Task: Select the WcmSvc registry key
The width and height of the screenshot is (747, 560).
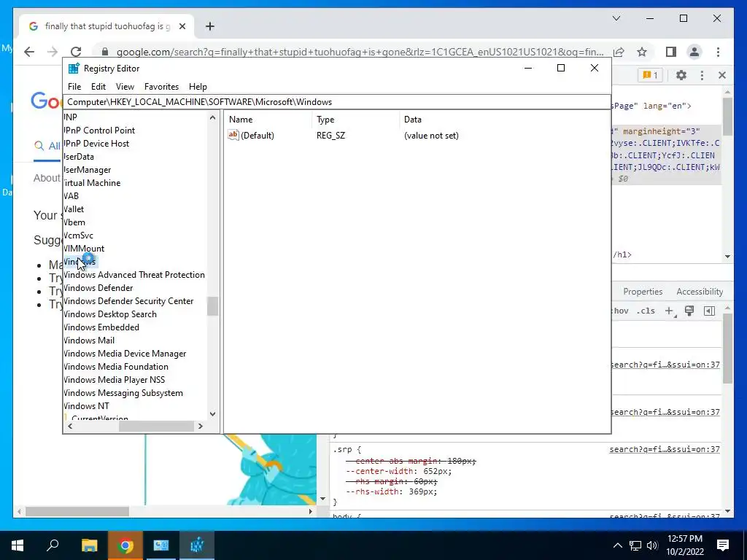Action: (x=79, y=236)
